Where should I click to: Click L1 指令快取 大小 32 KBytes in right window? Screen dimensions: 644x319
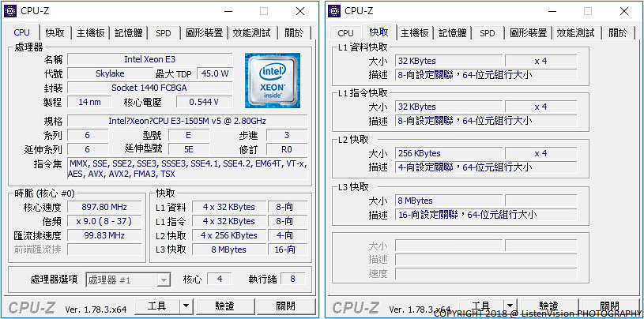coord(449,107)
